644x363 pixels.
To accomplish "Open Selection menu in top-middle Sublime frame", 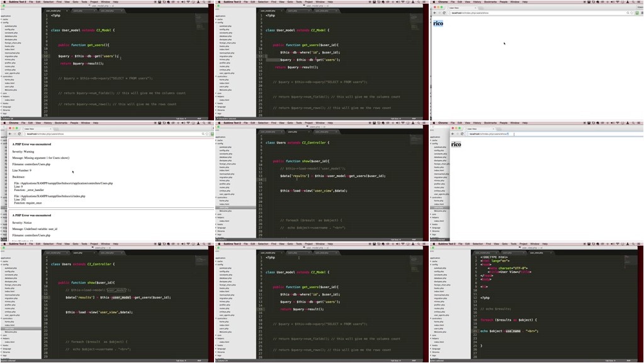I will [x=263, y=2].
